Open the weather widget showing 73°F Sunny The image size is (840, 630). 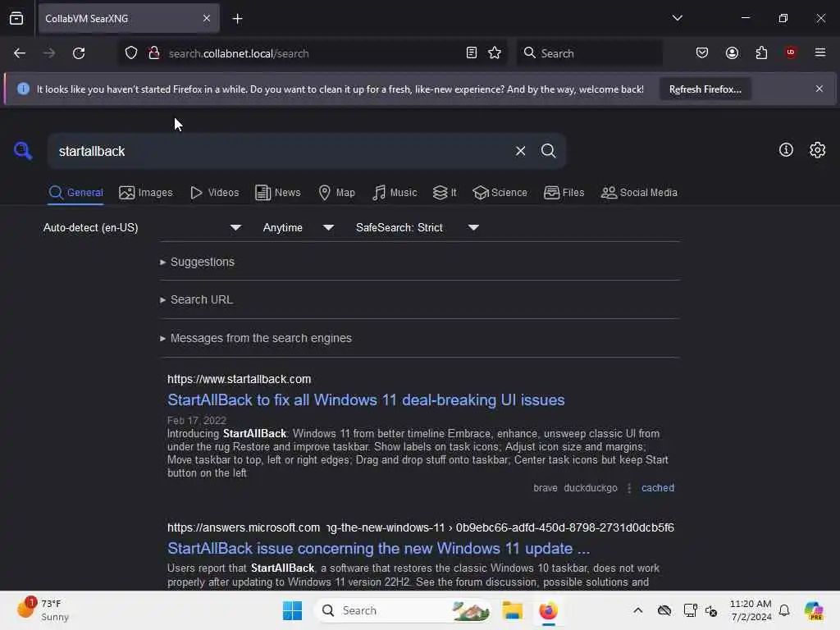43,610
